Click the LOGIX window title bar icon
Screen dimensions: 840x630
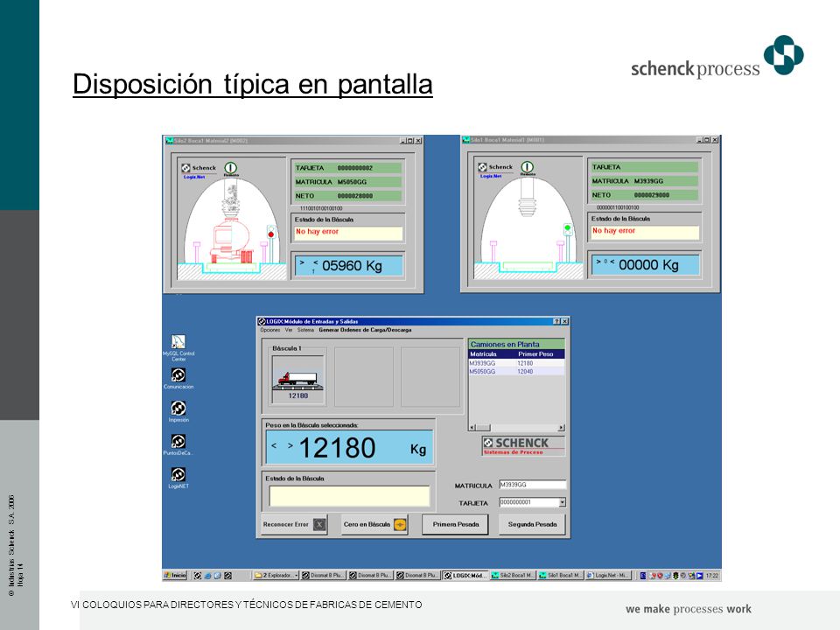click(x=262, y=321)
